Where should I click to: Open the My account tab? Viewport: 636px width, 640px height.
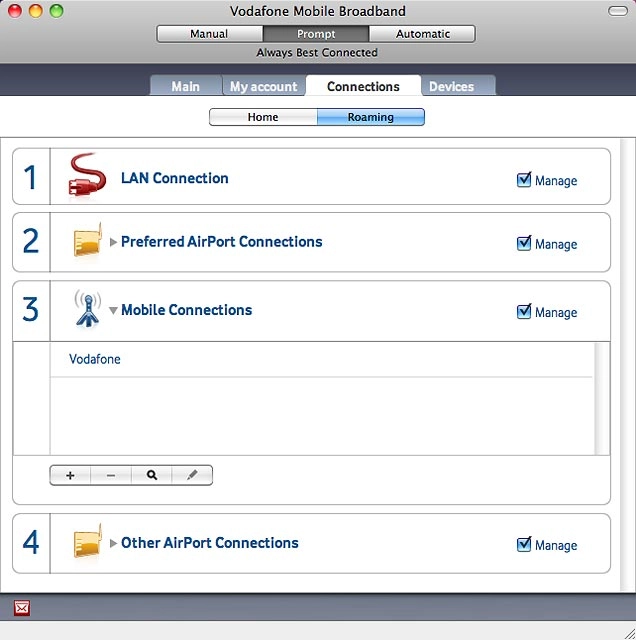point(264,86)
